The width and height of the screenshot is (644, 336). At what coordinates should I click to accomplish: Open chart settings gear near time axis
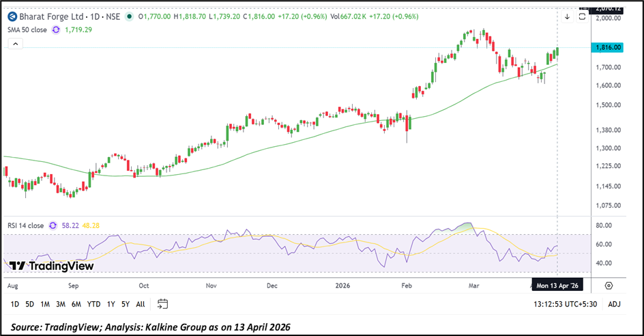click(609, 285)
